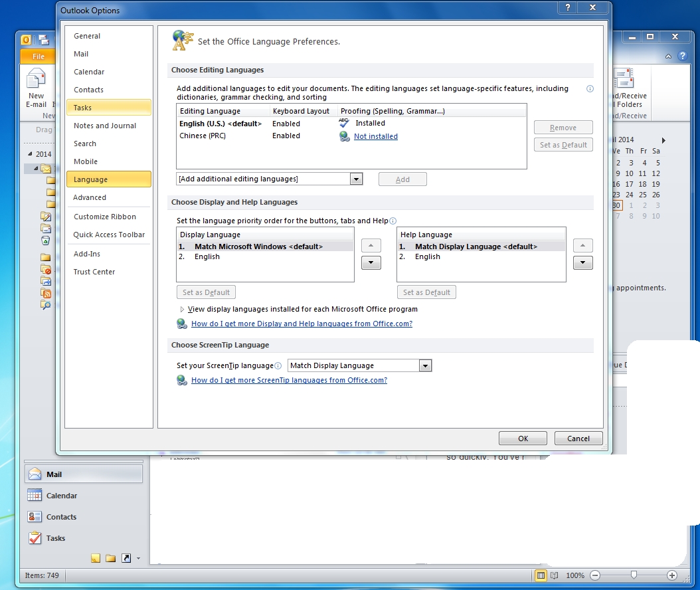Click Set as Default under Help Language
This screenshot has width=700, height=590.
tap(426, 292)
